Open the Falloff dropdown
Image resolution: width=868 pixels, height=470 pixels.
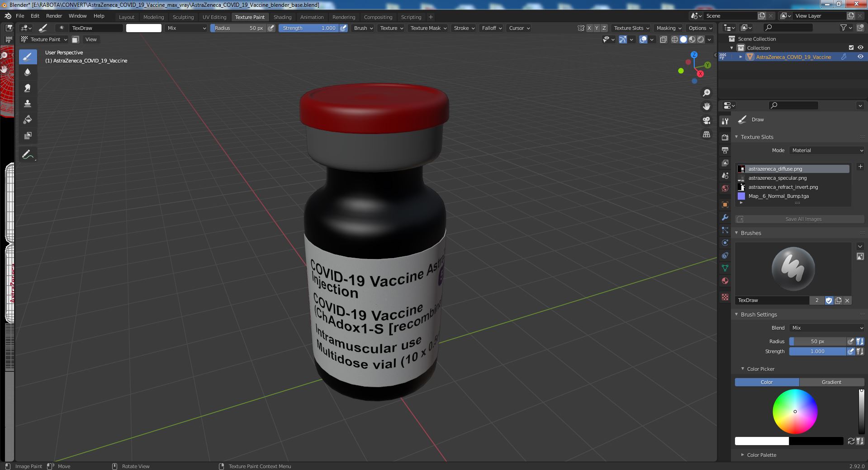[492, 28]
